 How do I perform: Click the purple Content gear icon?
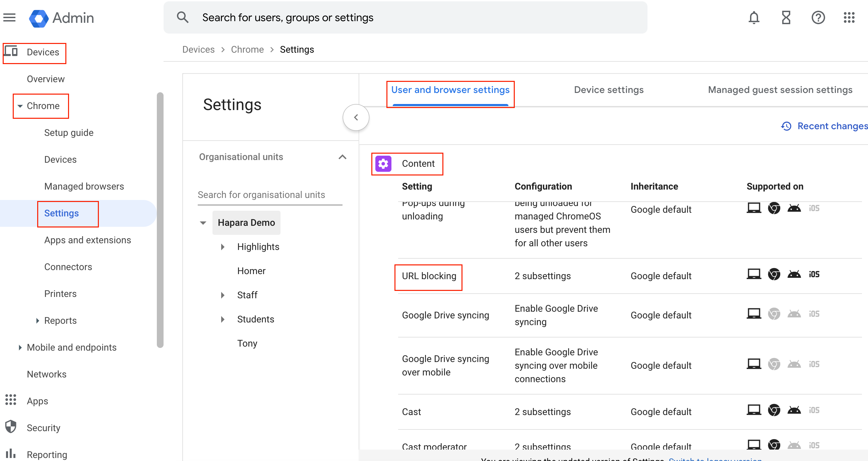(383, 163)
